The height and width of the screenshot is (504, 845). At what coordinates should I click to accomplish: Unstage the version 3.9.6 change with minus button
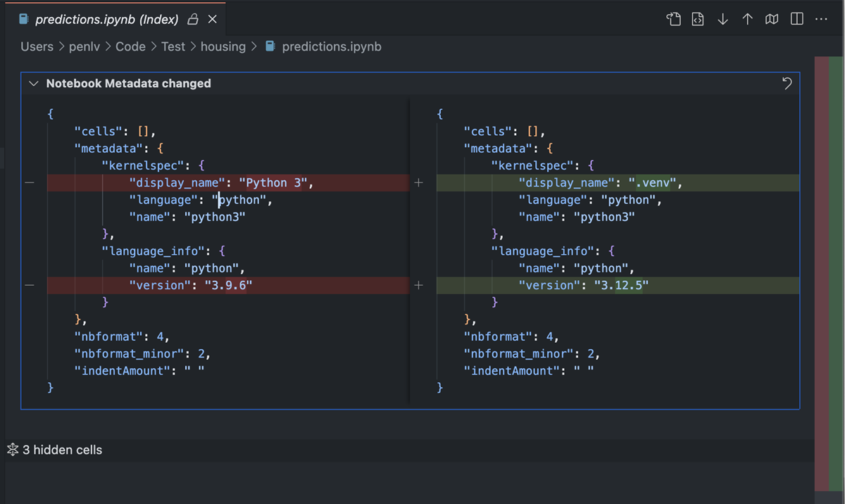tap(29, 284)
